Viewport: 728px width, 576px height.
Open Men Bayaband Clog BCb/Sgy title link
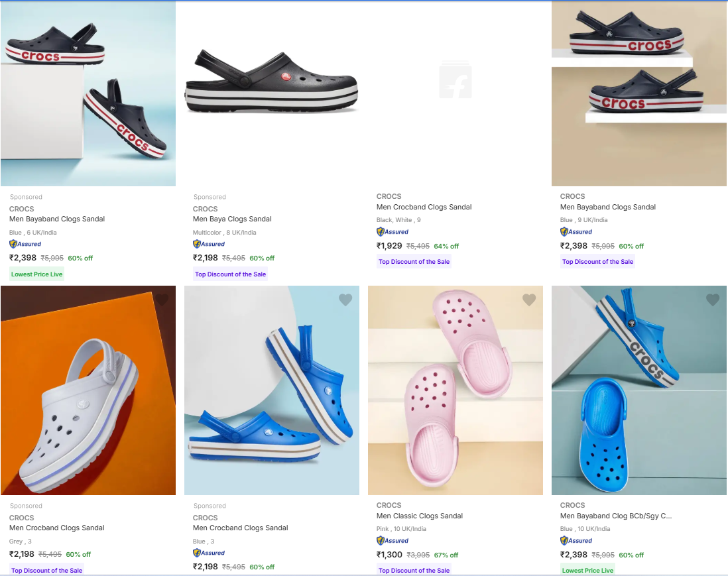(x=616, y=516)
